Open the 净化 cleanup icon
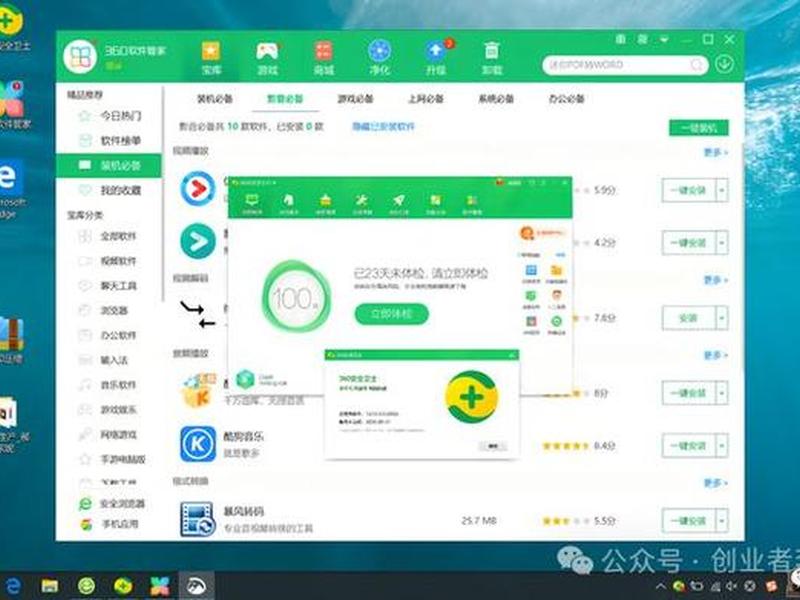The height and width of the screenshot is (600, 800). click(380, 58)
